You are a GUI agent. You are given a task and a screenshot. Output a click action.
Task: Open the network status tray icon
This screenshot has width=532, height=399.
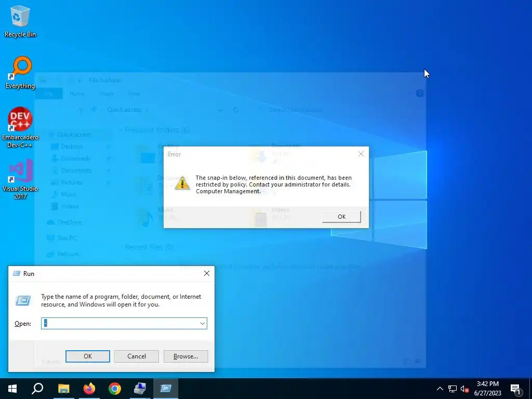click(x=453, y=389)
